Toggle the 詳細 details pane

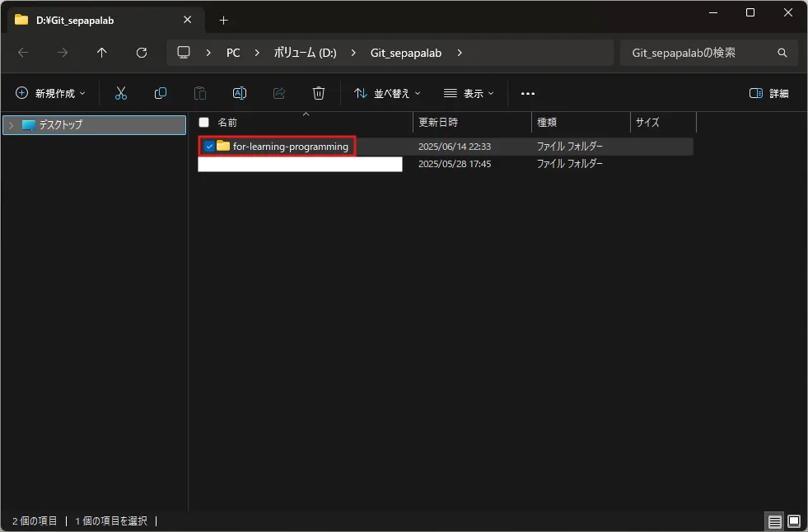[x=768, y=93]
